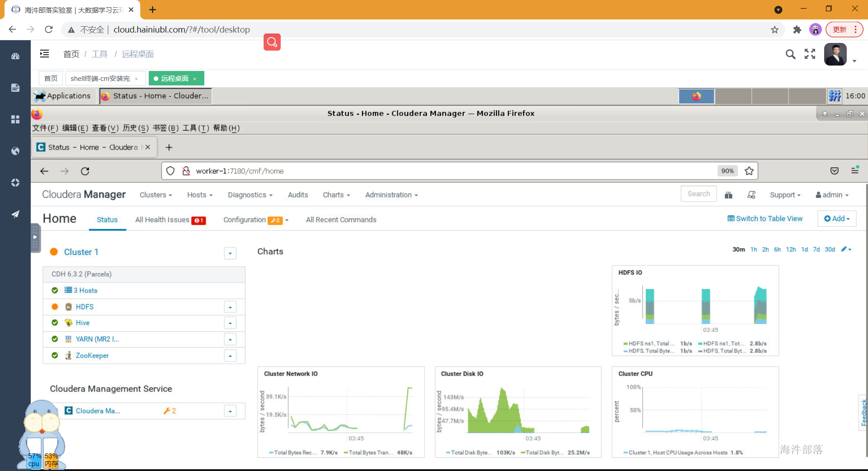Open the paper plane icon in left sidebar
The width and height of the screenshot is (868, 471).
point(15,214)
